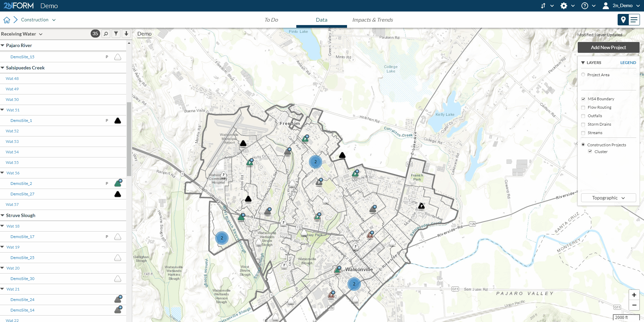This screenshot has height=322, width=644.
Task: Click the filter funnel icon
Action: coord(116,34)
